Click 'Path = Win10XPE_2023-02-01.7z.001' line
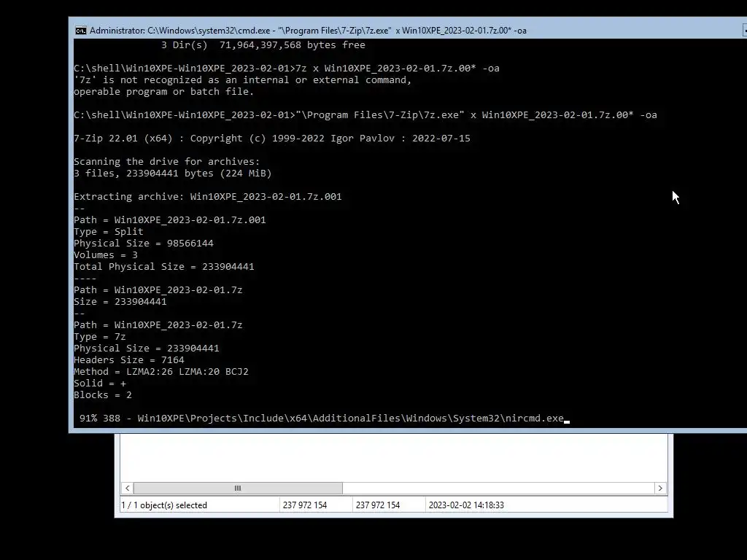This screenshot has height=560, width=747. point(170,220)
